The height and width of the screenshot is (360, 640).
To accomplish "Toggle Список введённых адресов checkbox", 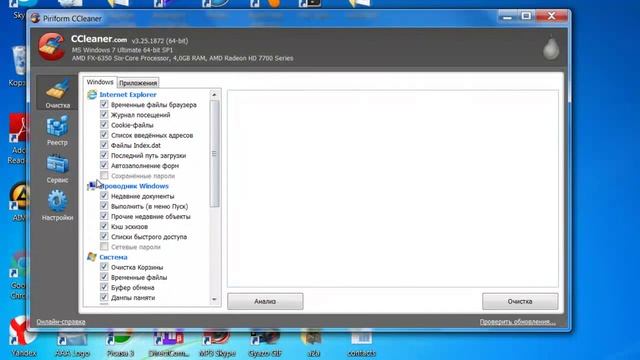I will point(104,135).
